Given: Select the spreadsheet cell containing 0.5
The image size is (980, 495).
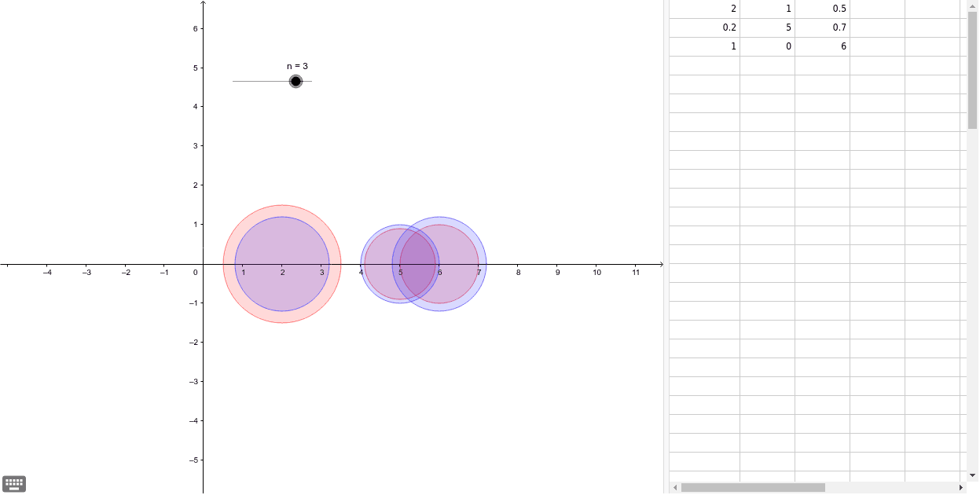Looking at the screenshot, I should (x=822, y=9).
